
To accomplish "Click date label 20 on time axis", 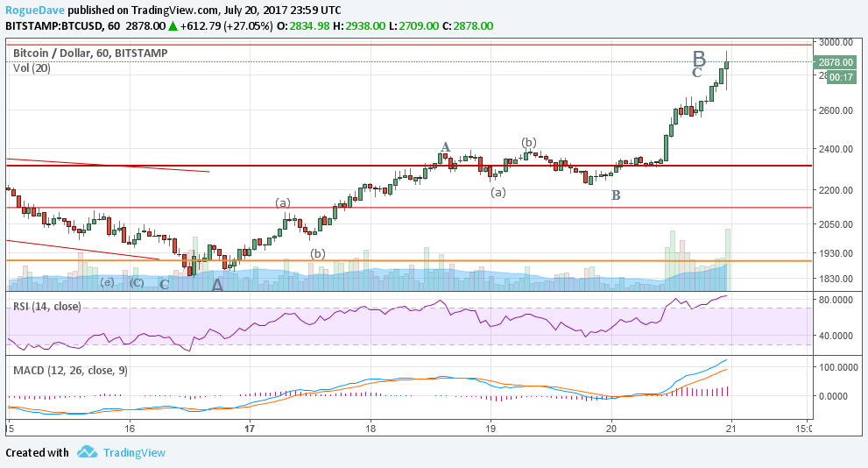I will point(611,428).
